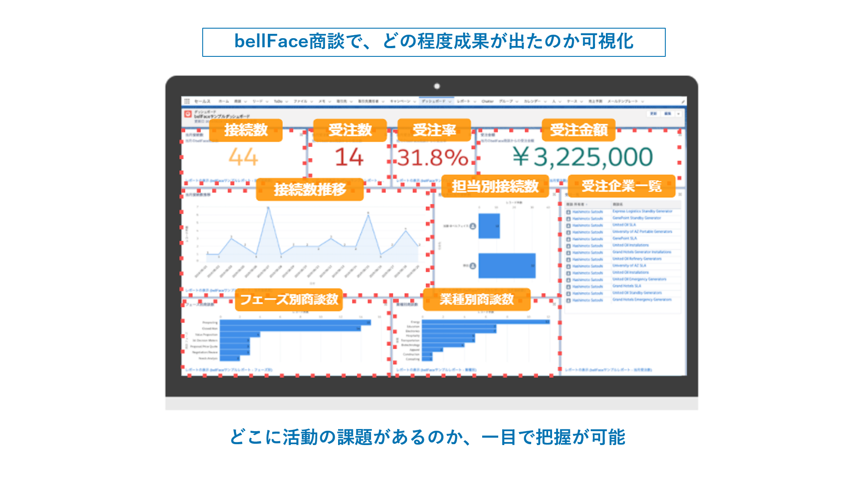This screenshot has height=488, width=868.
Task: Open the メールテンプレート tab
Action: pyautogui.click(x=623, y=102)
